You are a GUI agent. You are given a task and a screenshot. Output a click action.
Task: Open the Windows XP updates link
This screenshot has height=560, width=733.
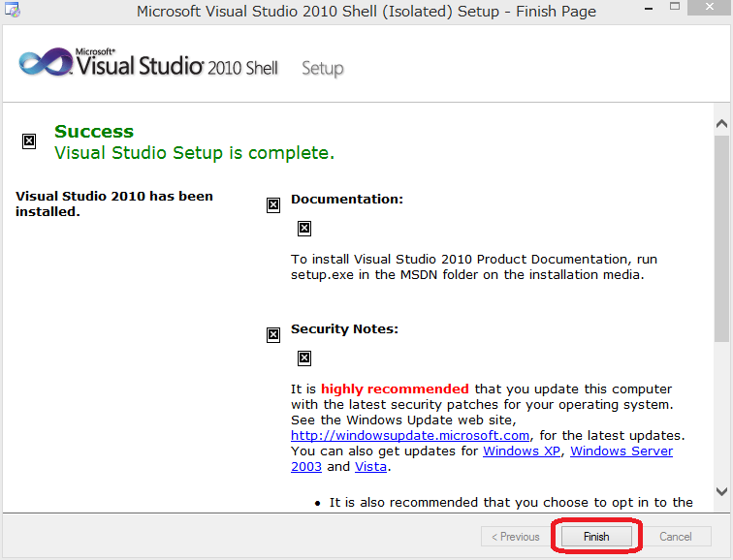522,451
